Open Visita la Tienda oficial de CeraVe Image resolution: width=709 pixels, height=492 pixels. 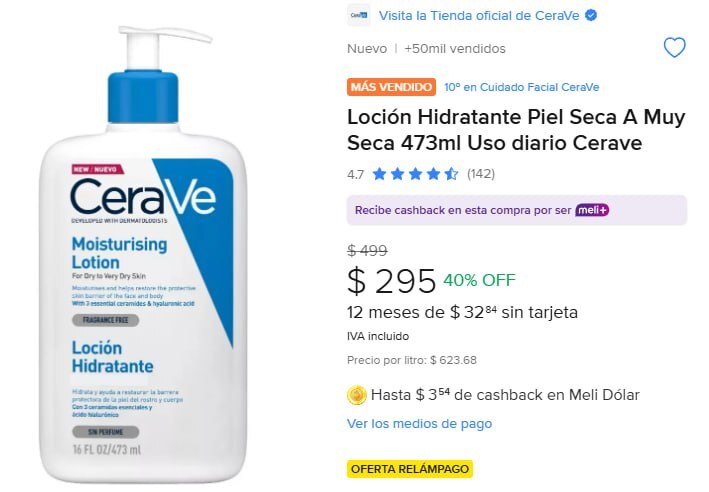coord(479,15)
